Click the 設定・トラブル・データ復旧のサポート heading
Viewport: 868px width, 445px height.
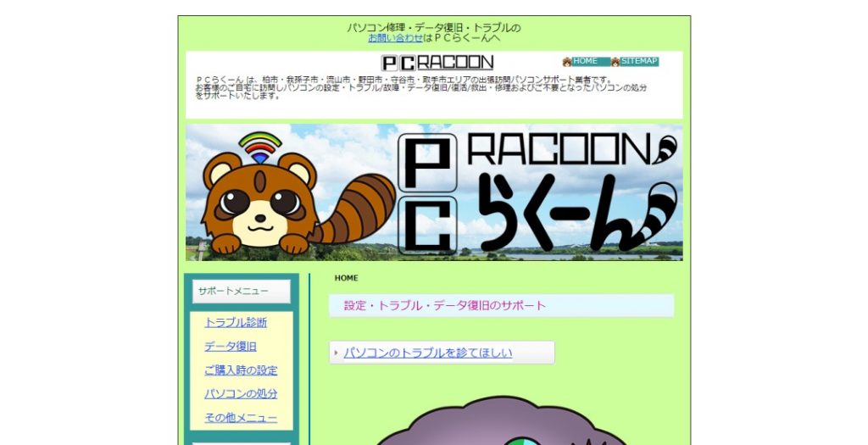502,305
